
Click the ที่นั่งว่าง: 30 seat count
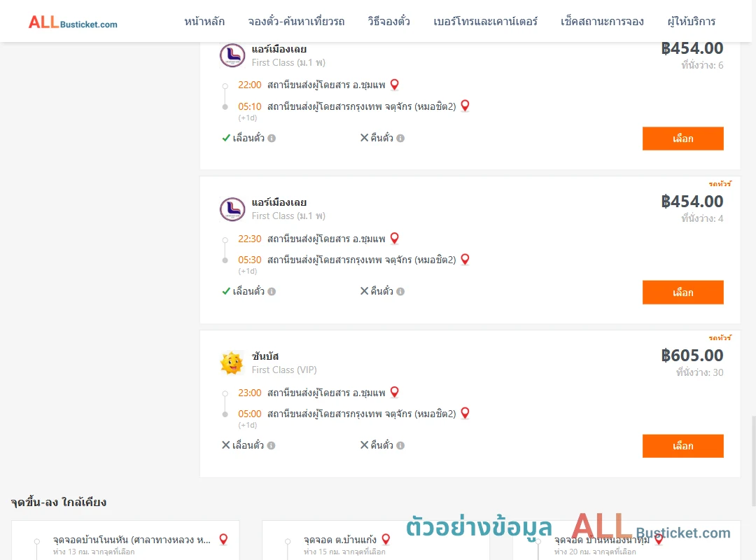click(699, 372)
